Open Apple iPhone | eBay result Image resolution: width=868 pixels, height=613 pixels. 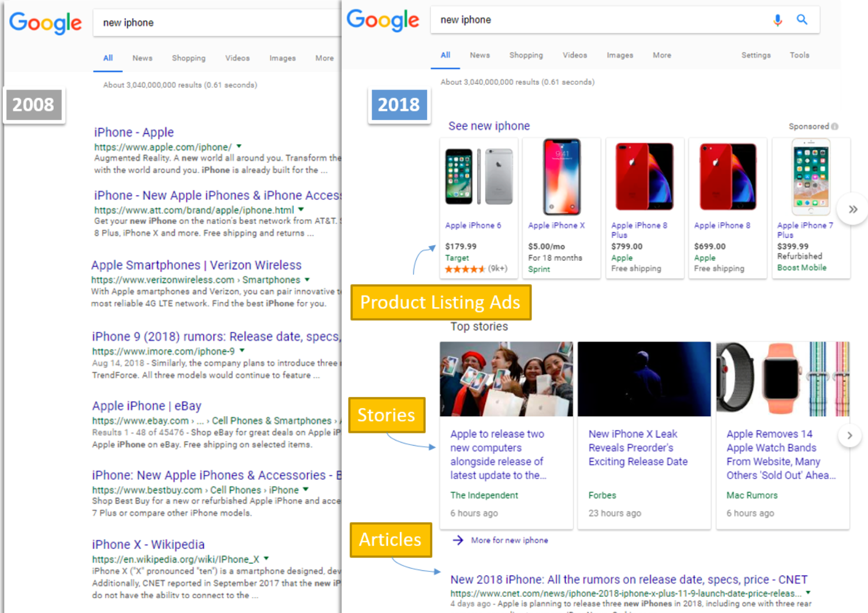tap(147, 406)
